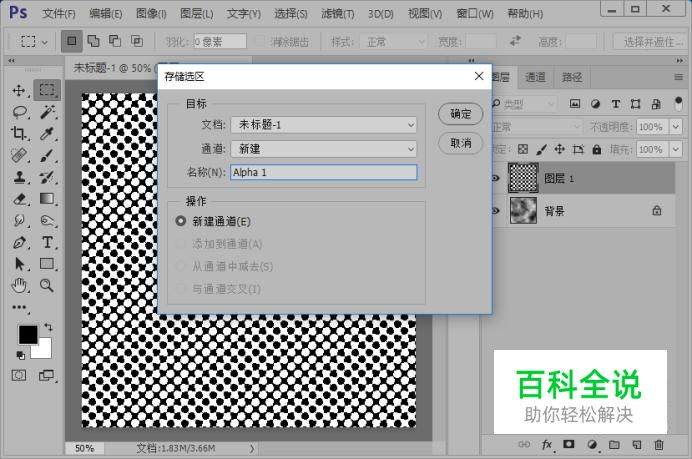This screenshot has width=692, height=459.
Task: Toggle lock transparent pixels icon
Action: tap(523, 149)
